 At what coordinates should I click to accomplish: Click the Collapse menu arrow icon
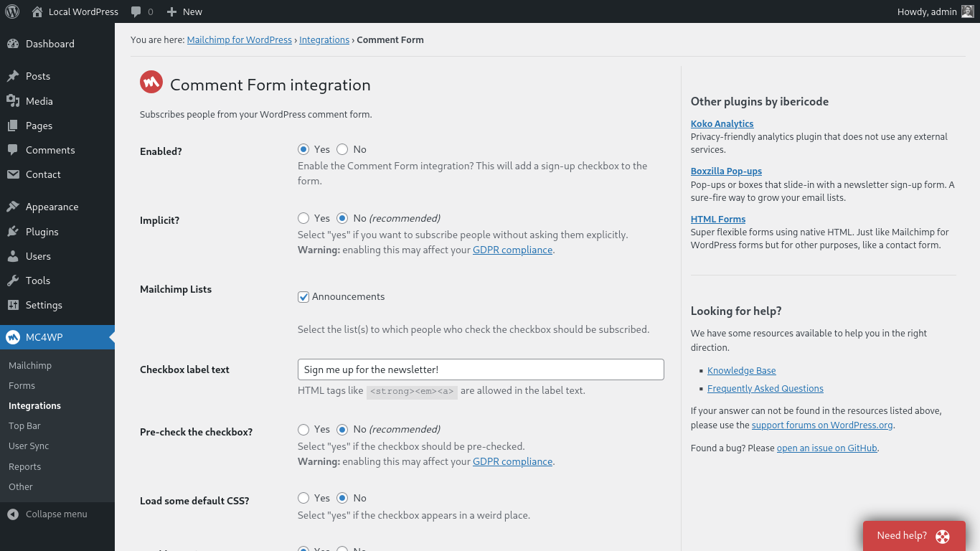13,514
